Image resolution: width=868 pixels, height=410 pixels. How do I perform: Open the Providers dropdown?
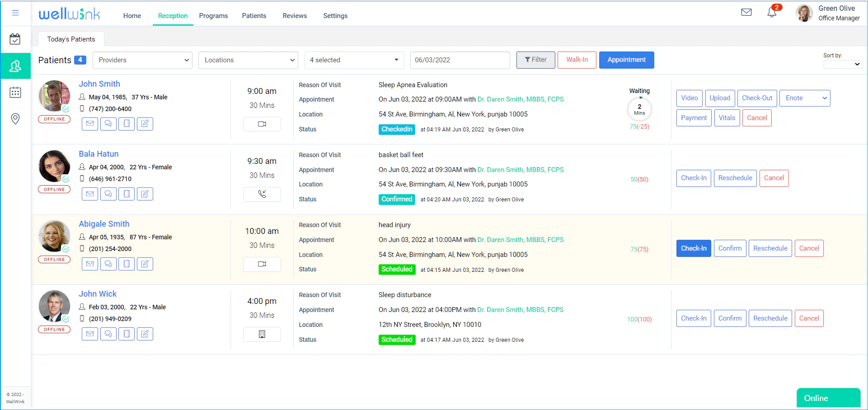pos(142,60)
